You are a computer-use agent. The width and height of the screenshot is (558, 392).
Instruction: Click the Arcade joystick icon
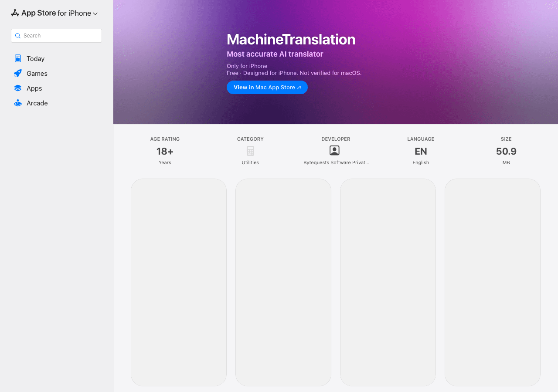tap(18, 103)
